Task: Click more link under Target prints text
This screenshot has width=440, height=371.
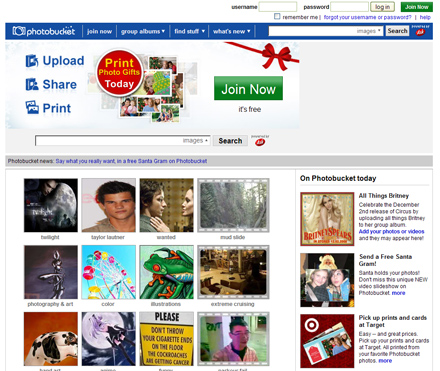Action: pyautogui.click(x=385, y=361)
